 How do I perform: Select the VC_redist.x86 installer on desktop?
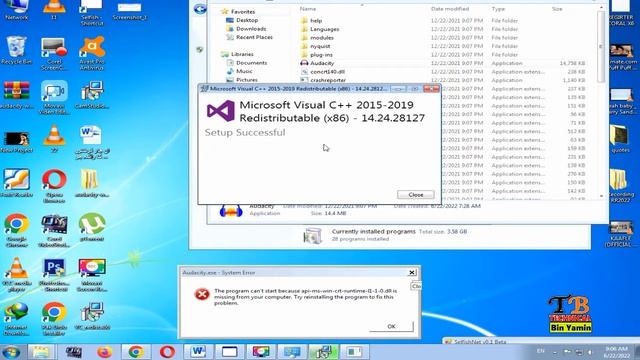92,316
